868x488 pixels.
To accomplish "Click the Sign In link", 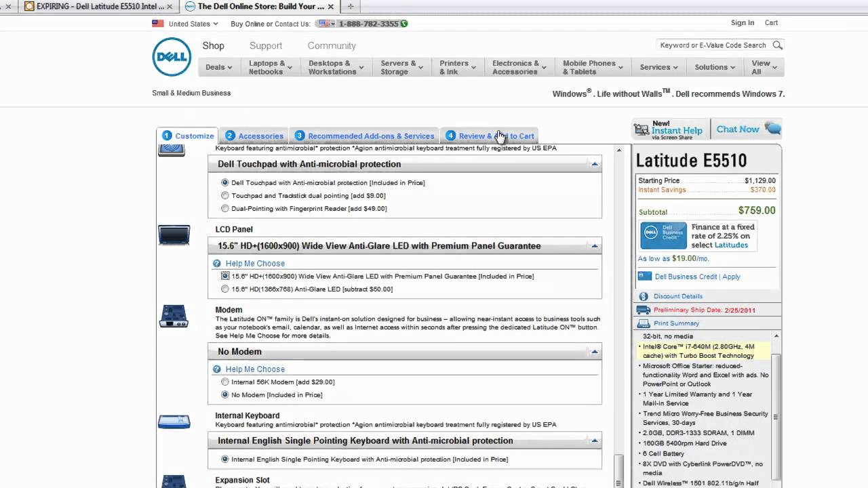I will 742,22.
